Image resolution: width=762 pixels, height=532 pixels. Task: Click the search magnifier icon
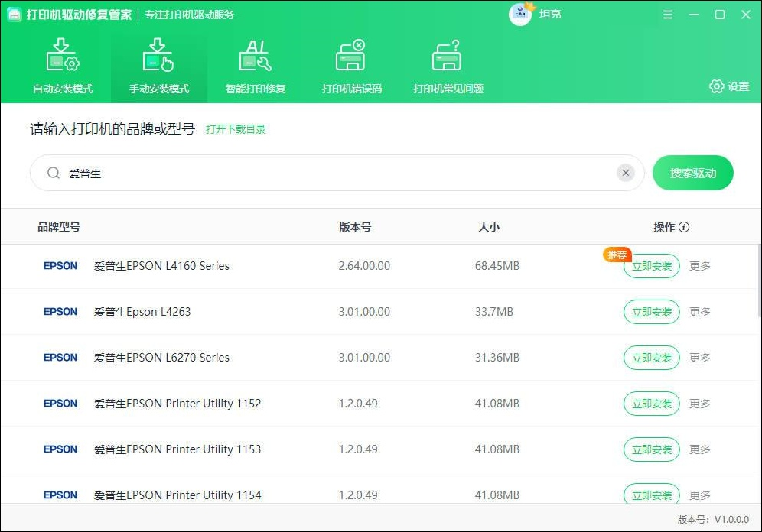coord(54,173)
